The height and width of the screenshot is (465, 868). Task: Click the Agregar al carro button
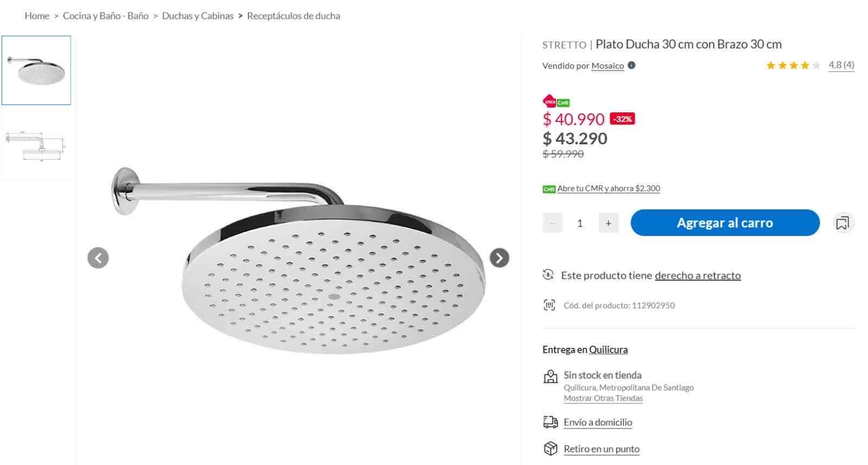[x=725, y=222]
